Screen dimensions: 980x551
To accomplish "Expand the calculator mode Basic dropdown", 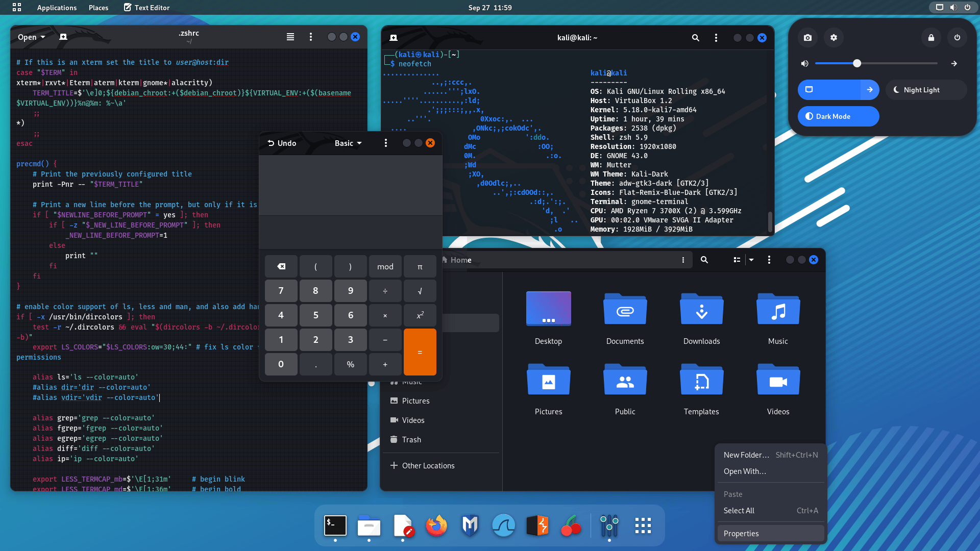I will [348, 143].
